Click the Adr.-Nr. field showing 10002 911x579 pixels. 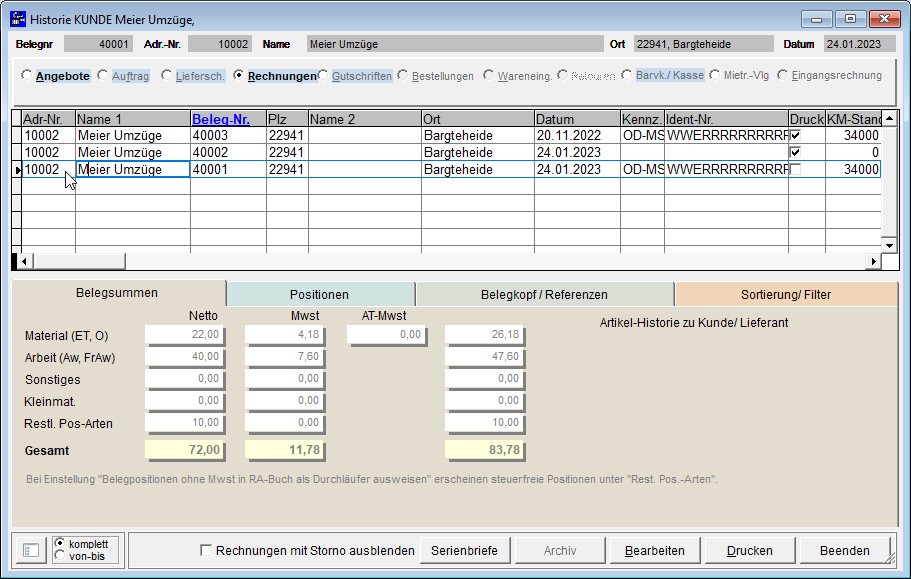[220, 44]
